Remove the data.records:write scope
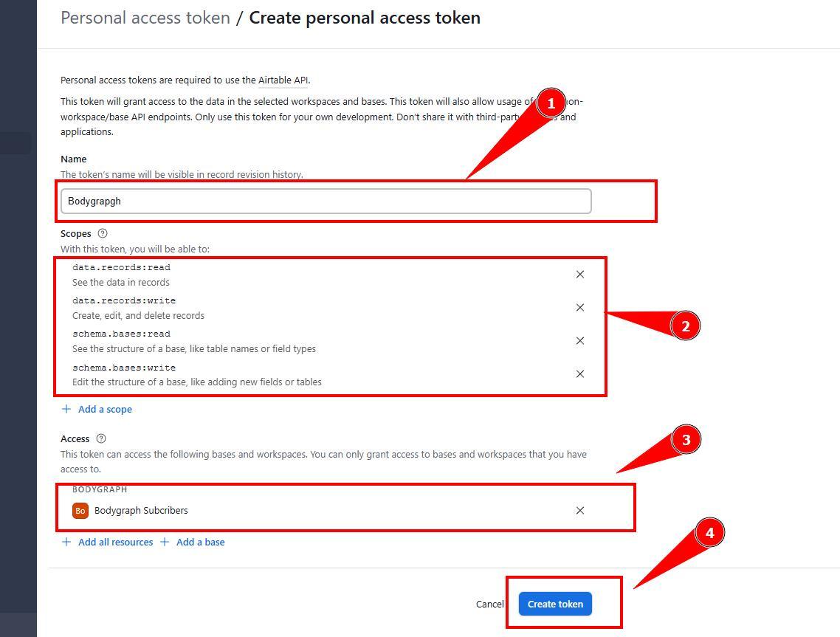This screenshot has height=637, width=840. (580, 308)
